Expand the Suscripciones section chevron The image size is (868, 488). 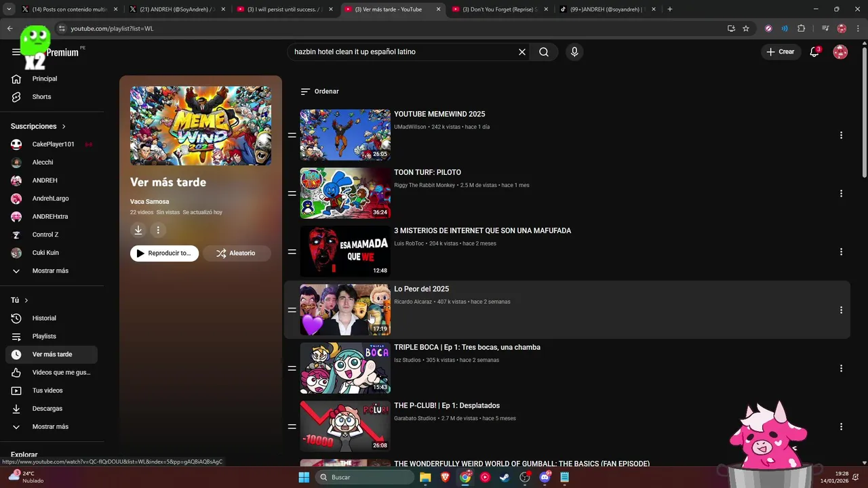coord(64,127)
